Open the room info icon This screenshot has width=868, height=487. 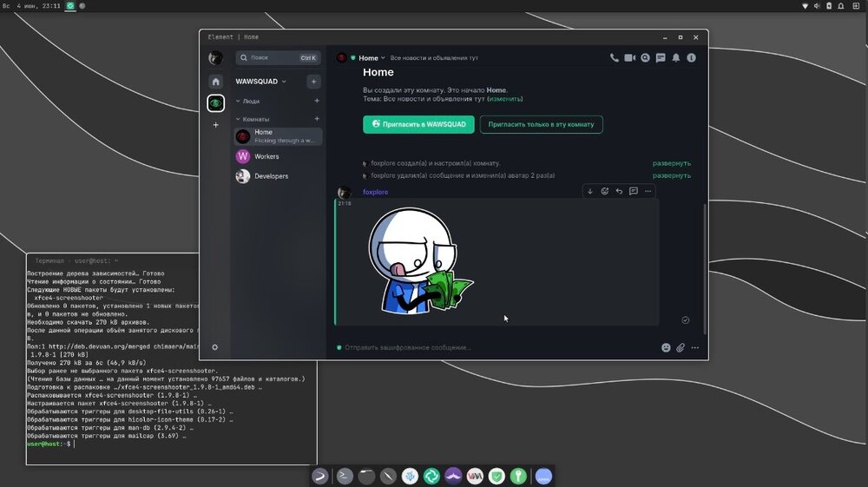(692, 57)
